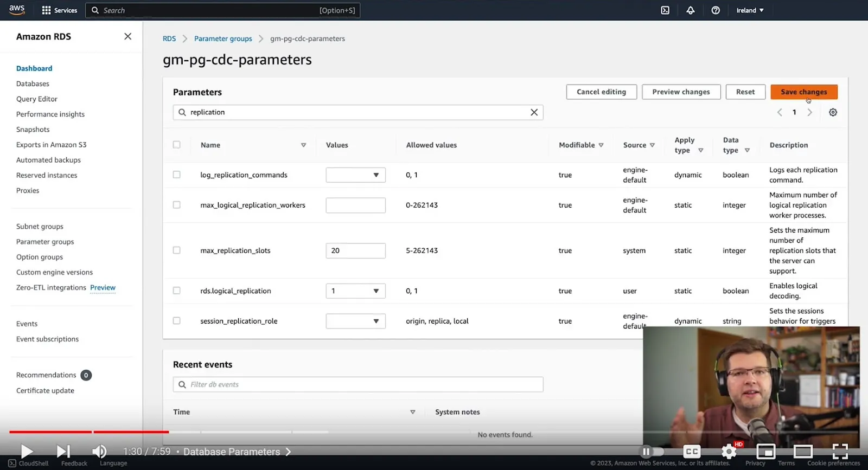
Task: Open the Services grid menu
Action: coord(60,10)
